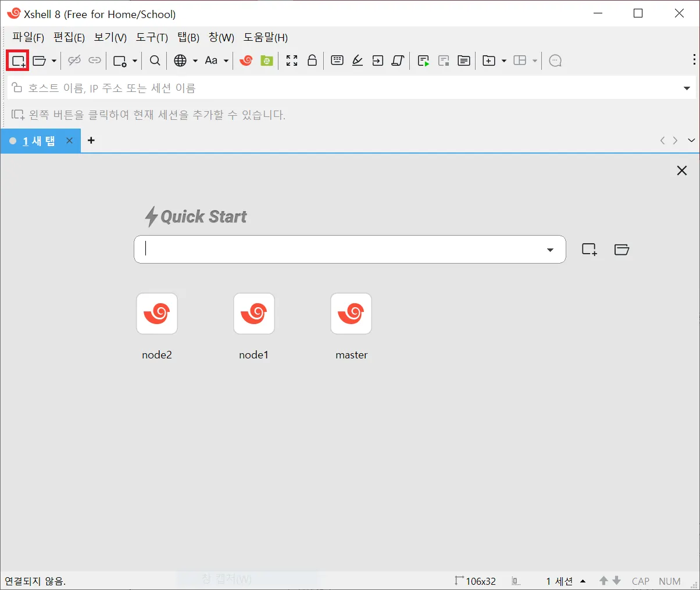Open toolbar overflow three-dots menu

pos(694,60)
